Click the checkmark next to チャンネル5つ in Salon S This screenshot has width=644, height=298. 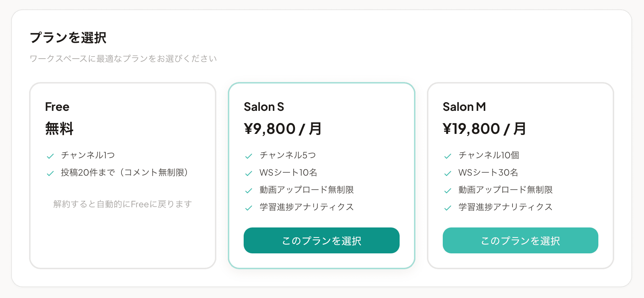[248, 155]
